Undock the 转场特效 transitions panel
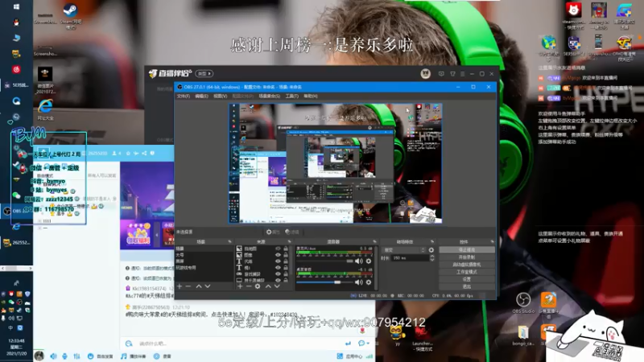This screenshot has width=644, height=362. click(432, 241)
